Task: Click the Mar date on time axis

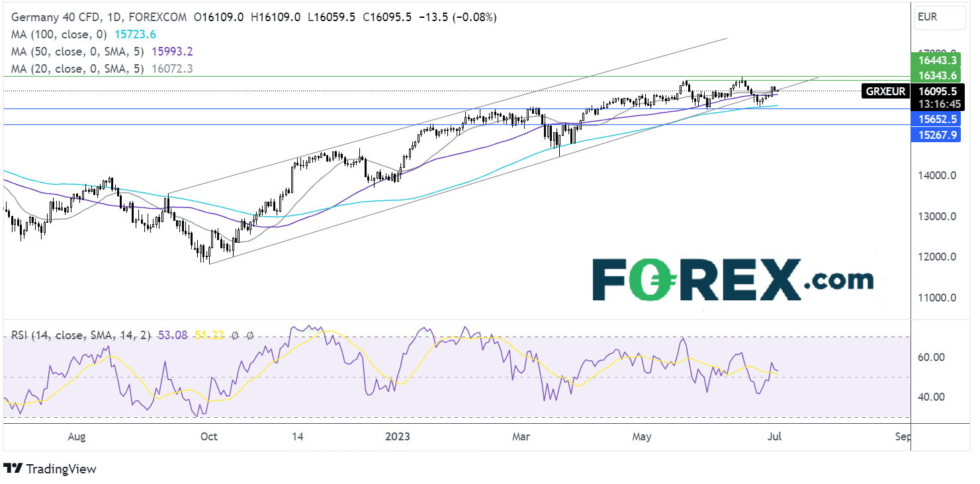Action: 522,436
